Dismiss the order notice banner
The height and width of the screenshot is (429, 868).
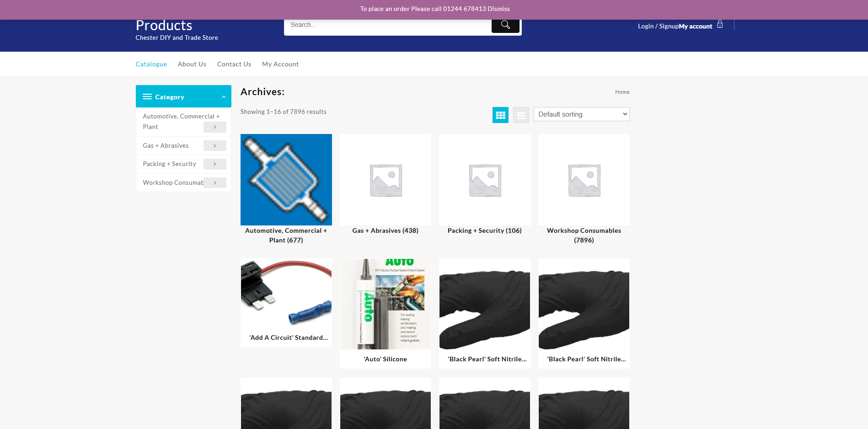point(498,9)
